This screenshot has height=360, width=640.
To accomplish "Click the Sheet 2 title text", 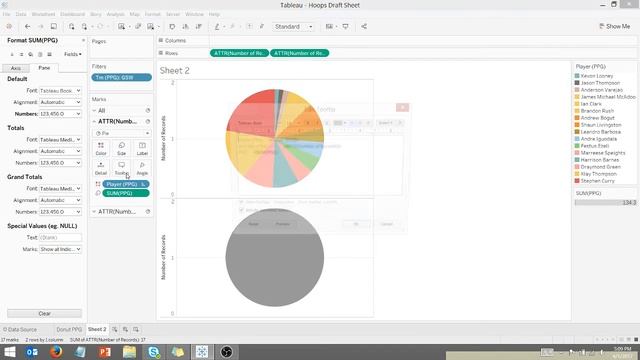I will (x=175, y=71).
